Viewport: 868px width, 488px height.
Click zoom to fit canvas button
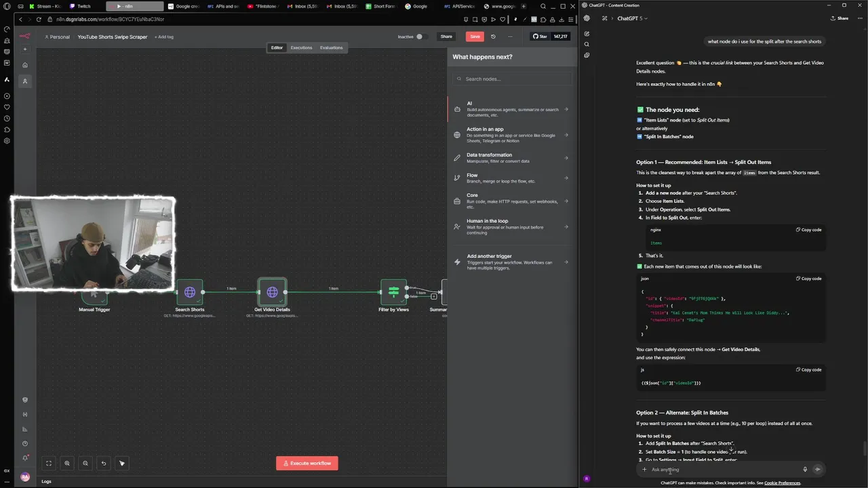point(49,464)
